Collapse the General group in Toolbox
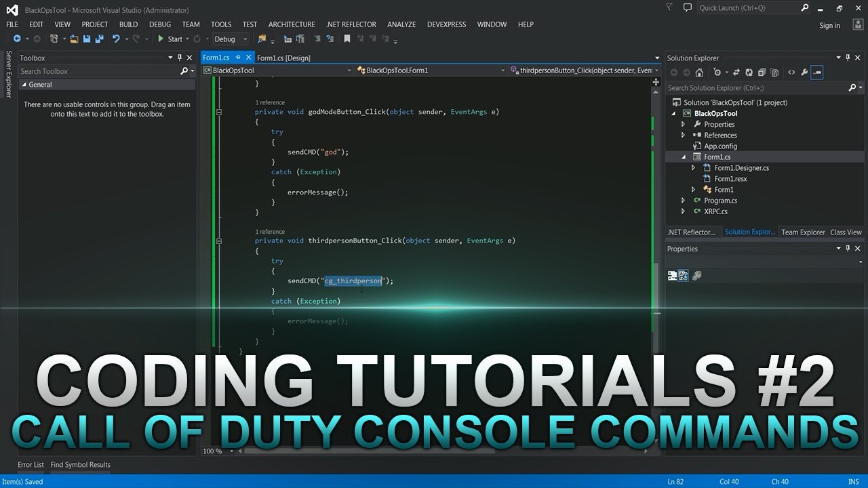Image resolution: width=868 pixels, height=488 pixels. (24, 85)
